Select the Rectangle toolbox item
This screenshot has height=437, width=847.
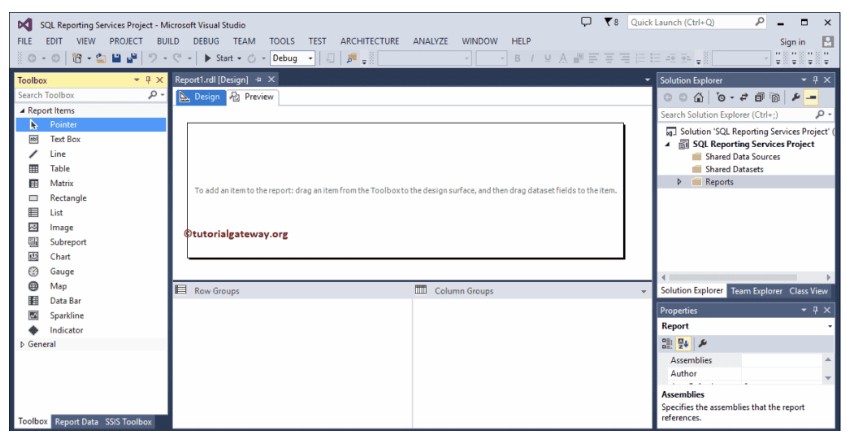(91, 198)
